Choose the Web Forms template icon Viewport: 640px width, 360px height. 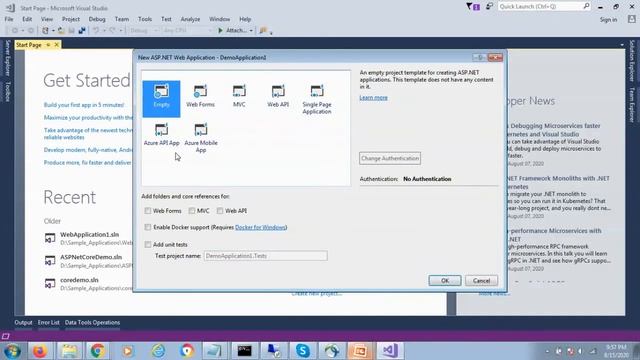pos(200,91)
